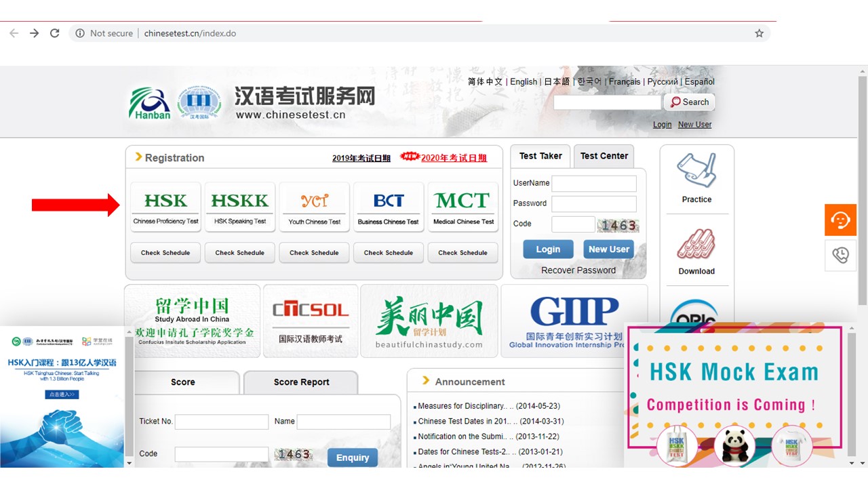Focus the Password input field

594,204
